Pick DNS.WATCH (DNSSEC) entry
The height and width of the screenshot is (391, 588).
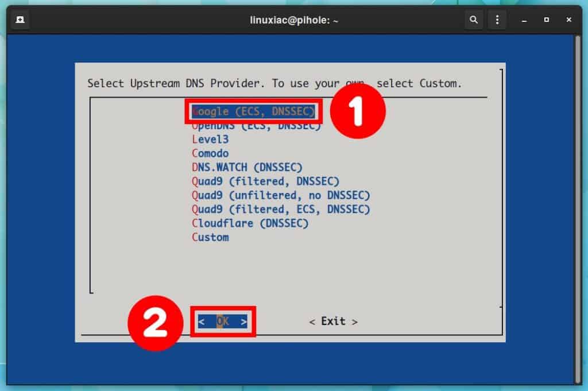point(247,167)
